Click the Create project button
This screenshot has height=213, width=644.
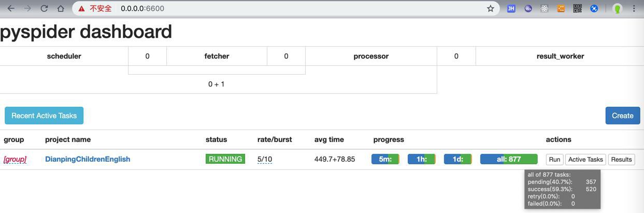(x=622, y=116)
